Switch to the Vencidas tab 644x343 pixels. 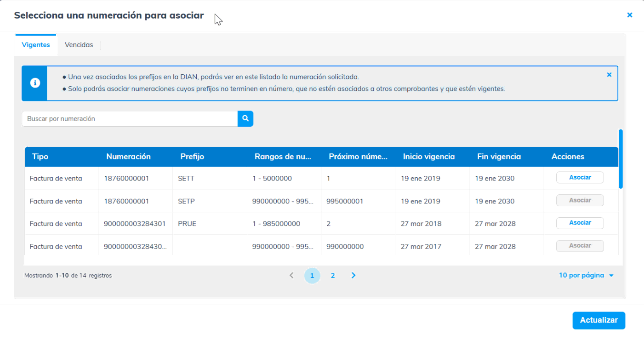click(79, 45)
